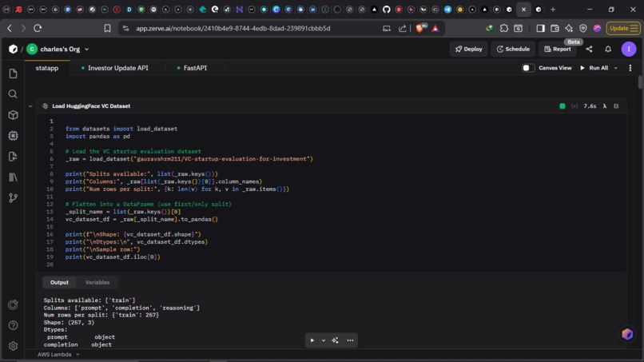644x362 pixels.
Task: Click the Brave Shields lion icon
Action: coord(420,28)
